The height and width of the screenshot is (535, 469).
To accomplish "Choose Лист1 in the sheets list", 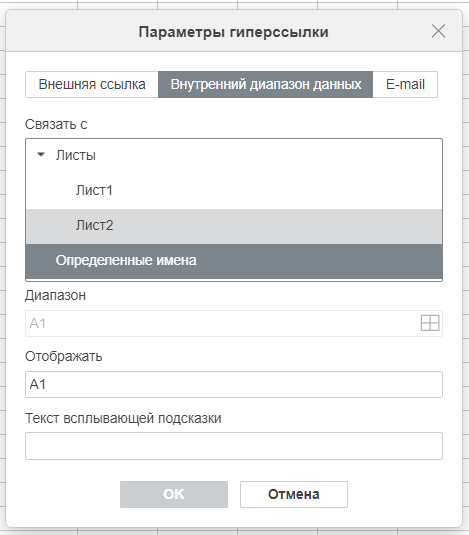I will click(x=234, y=191).
